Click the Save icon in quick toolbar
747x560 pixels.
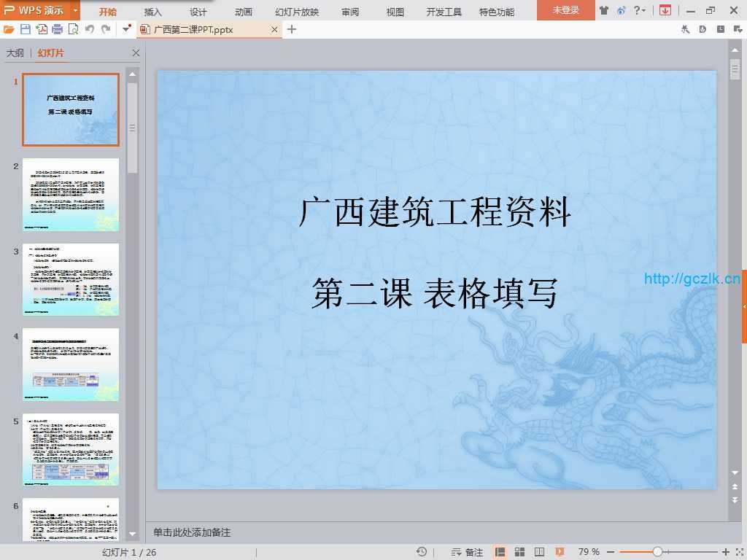26,29
